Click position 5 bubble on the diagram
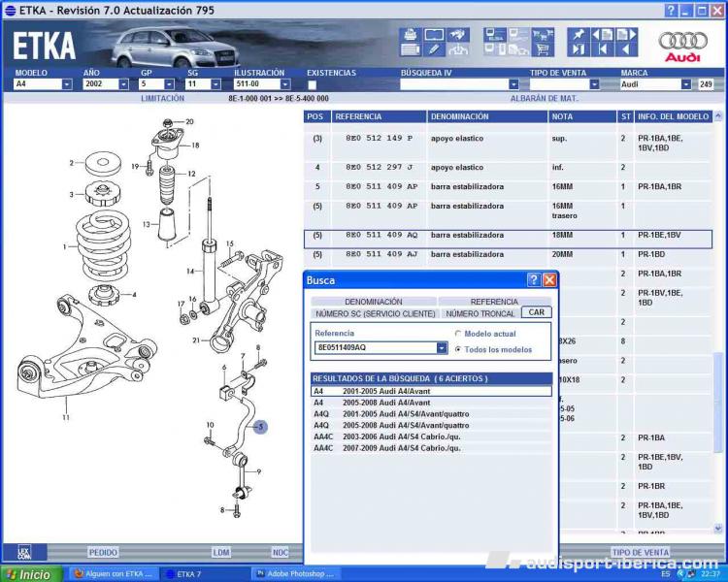Image resolution: width=728 pixels, height=582 pixels. point(260,427)
